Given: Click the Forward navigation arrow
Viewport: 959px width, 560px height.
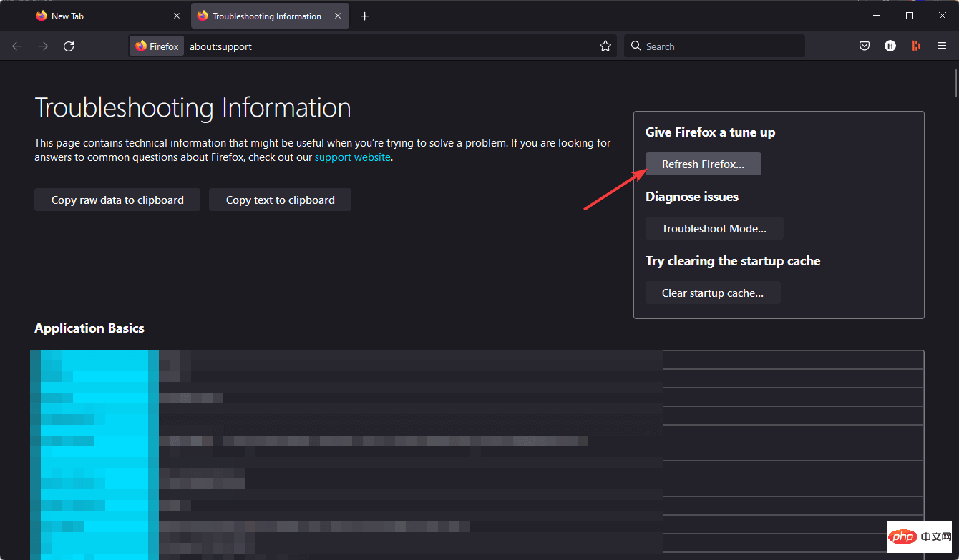Looking at the screenshot, I should point(43,46).
